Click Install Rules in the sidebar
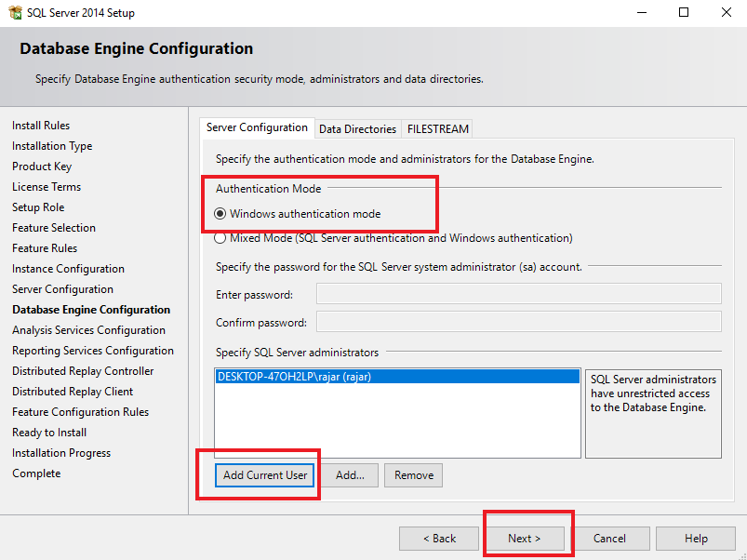 (x=41, y=126)
